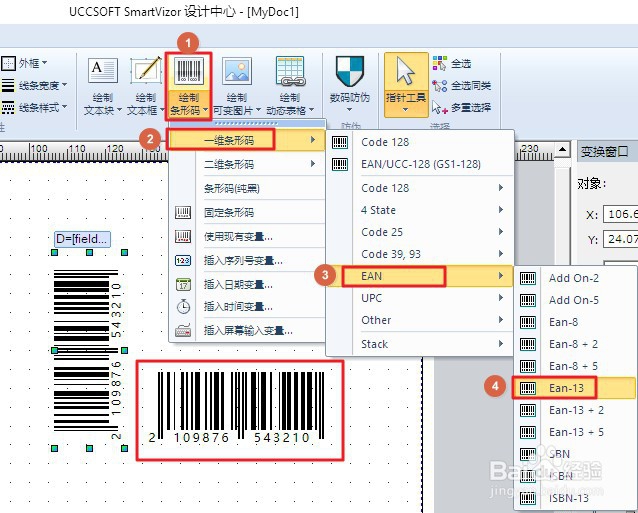The width and height of the screenshot is (638, 513).
Task: Choose 插入序列号变量 menu entry
Action: (247, 260)
